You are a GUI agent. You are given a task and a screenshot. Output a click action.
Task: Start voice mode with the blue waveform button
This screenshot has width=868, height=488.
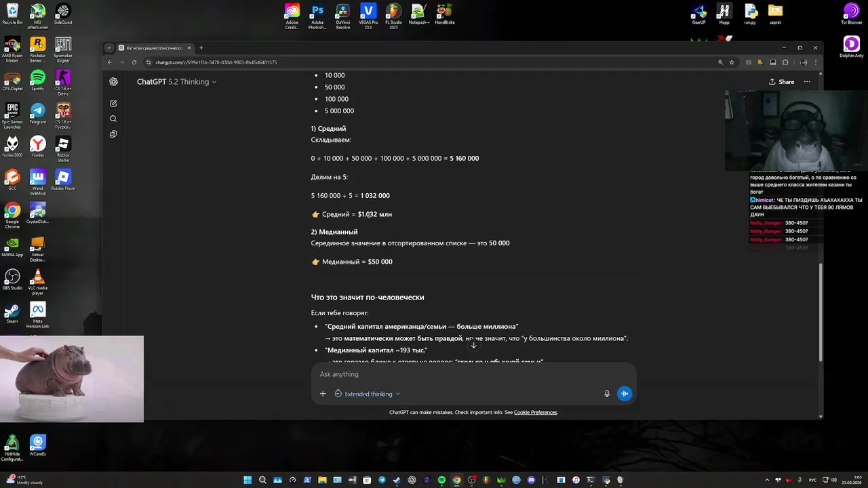click(625, 394)
